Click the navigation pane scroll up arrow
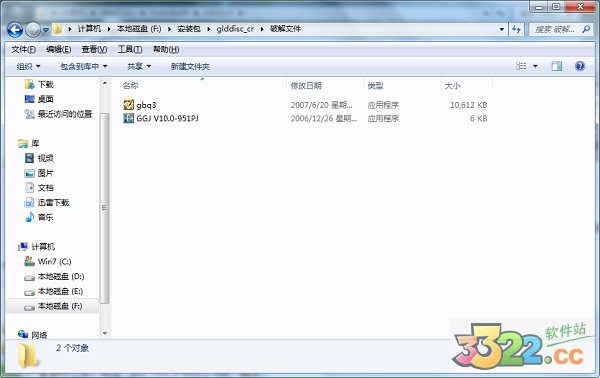Image resolution: width=600 pixels, height=378 pixels. pyautogui.click(x=104, y=82)
